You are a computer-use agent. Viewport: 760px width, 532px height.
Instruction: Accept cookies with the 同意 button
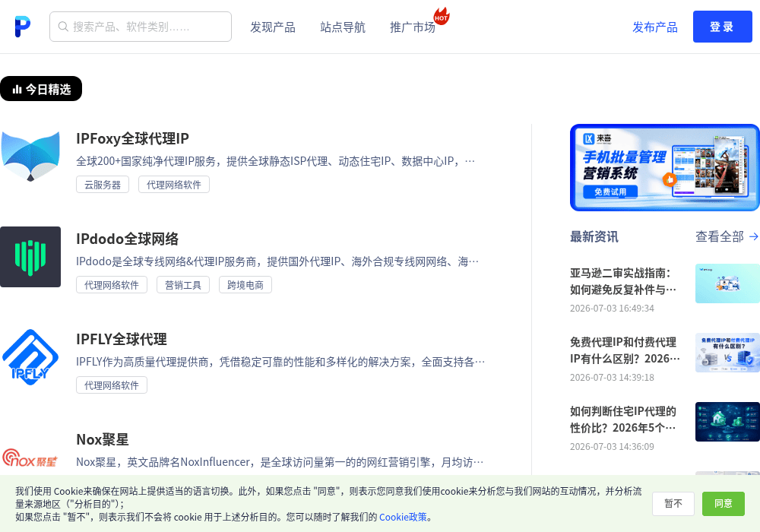pos(724,504)
